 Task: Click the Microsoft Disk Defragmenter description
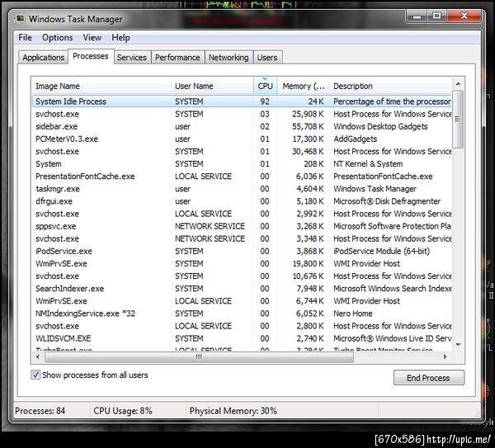387,201
